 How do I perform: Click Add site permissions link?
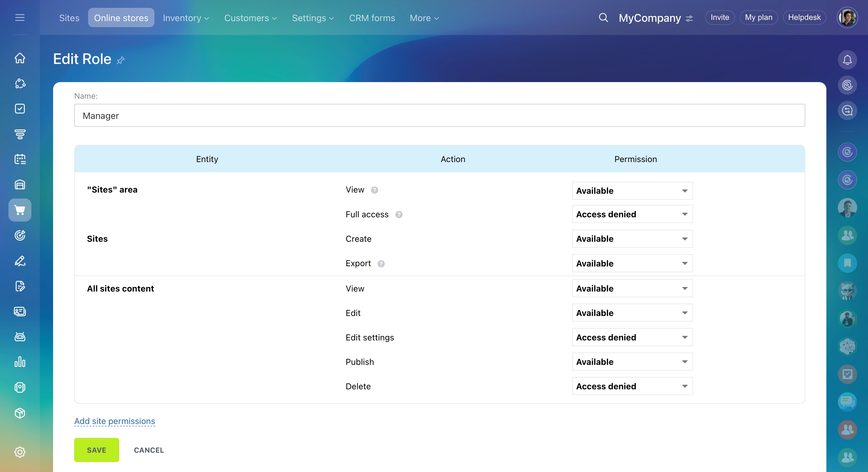point(115,421)
